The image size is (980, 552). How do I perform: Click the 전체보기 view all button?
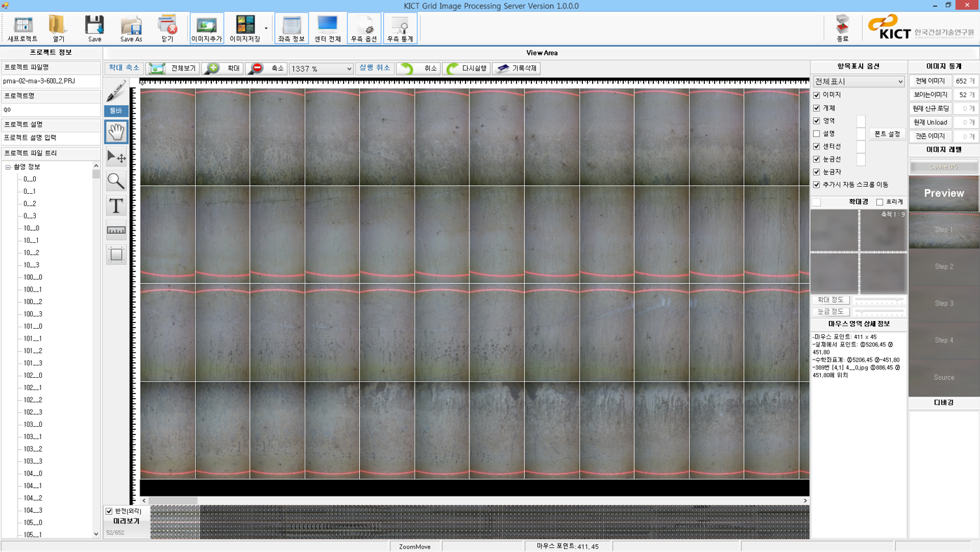(x=173, y=68)
